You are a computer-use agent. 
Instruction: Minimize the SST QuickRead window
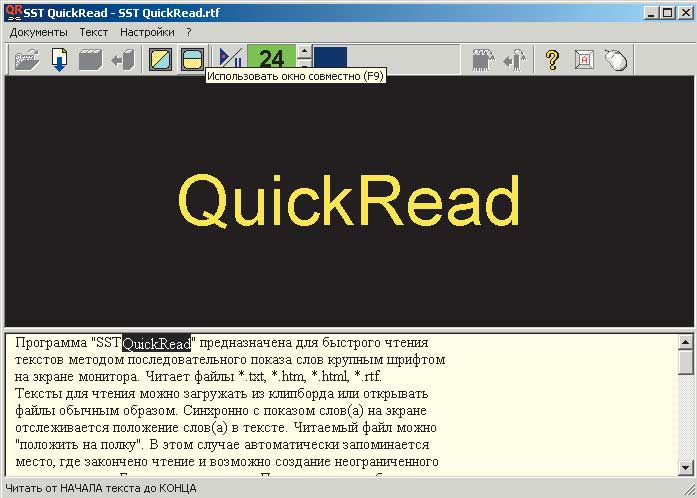[651, 12]
